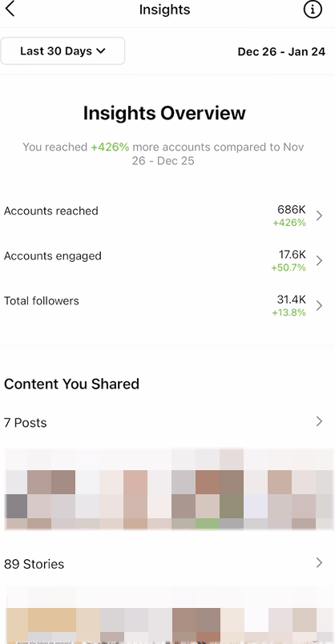Open the Last 30 Days dropdown
Image resolution: width=335 pixels, height=644 pixels.
pyautogui.click(x=63, y=51)
